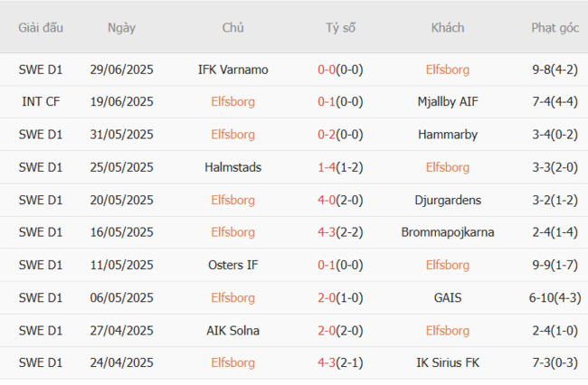Viewport: 588px width, 385px height.
Task: Select the date 29/06/2025
Action: pos(121,70)
